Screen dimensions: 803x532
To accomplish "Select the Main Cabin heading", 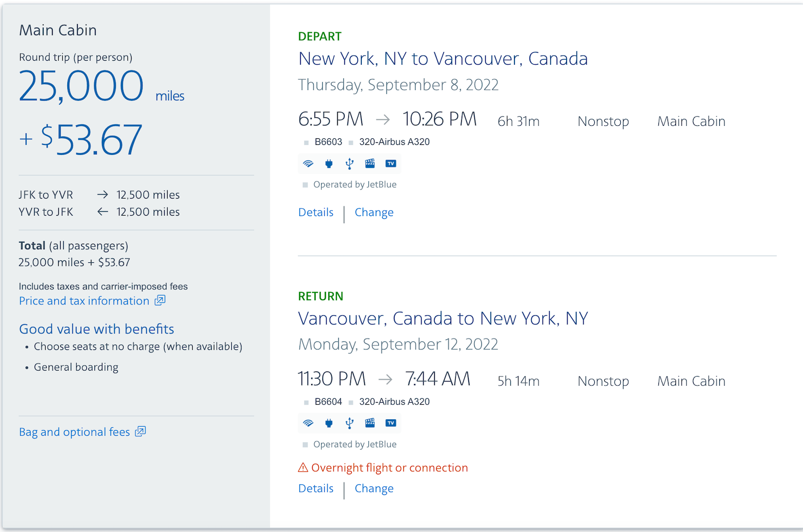I will 58,30.
